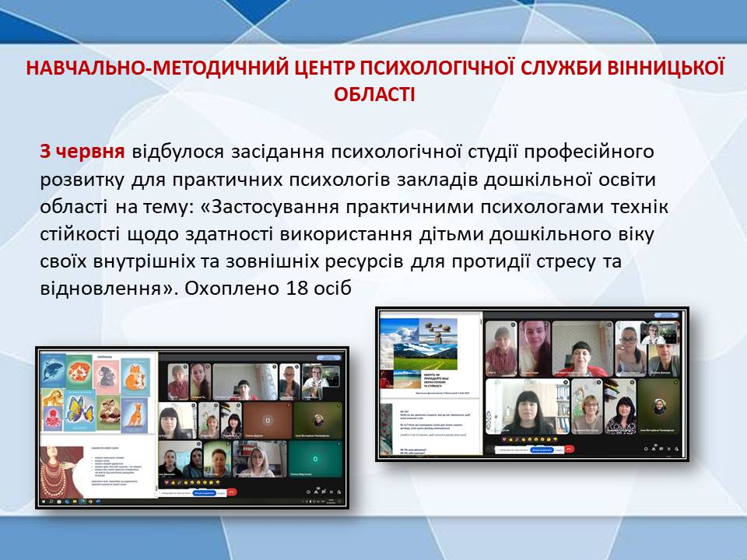Click the green "O" avatar tile in left screenshot
This screenshot has height=560, width=747.
[x=315, y=459]
